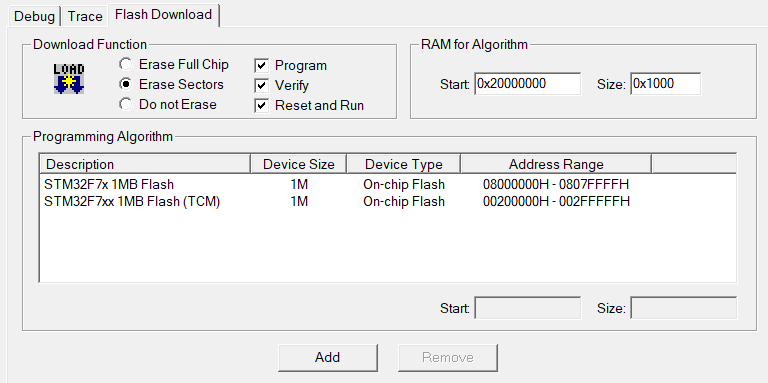Click the Address Range column header

coord(556,164)
